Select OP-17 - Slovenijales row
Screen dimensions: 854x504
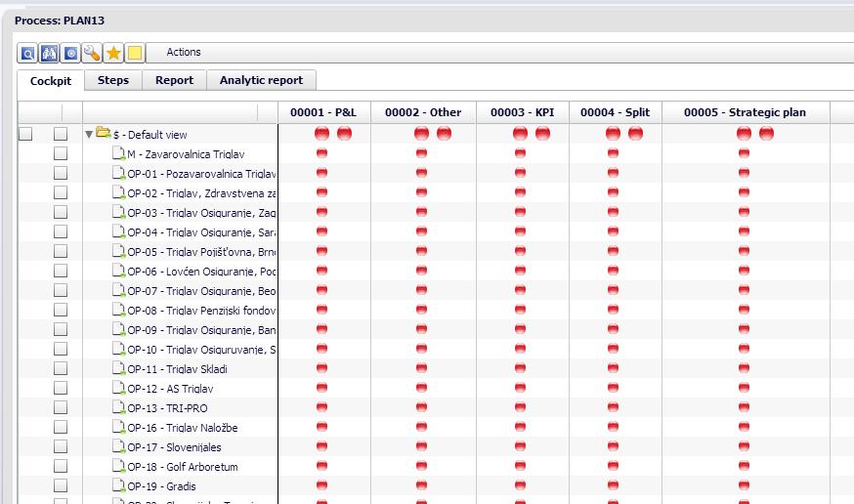tap(174, 447)
